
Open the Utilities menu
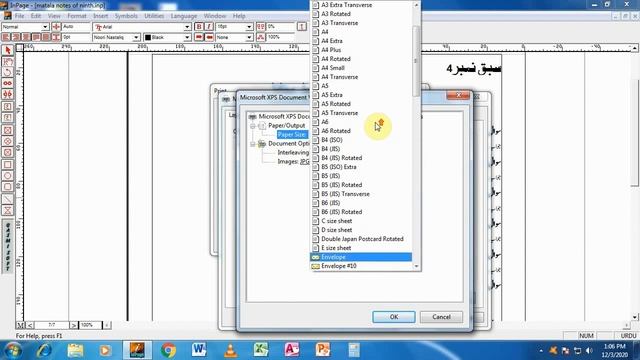pyautogui.click(x=154, y=16)
